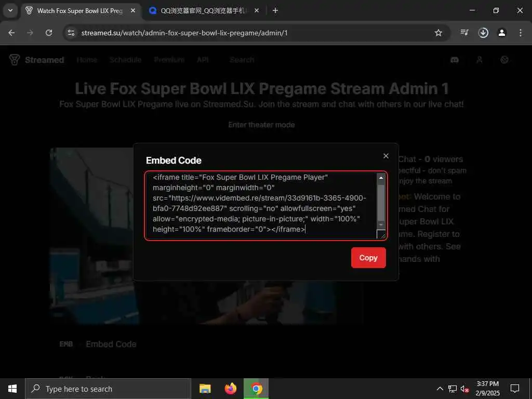Viewport: 532px width, 399px height.
Task: Open network status tray icon
Action: (453, 389)
